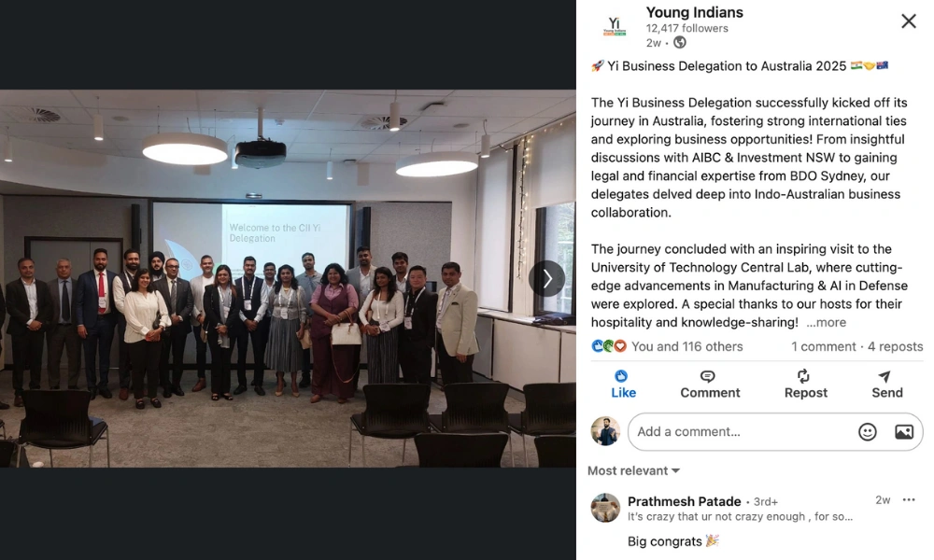View the 1 comment link
This screenshot has width=934, height=560.
(823, 346)
